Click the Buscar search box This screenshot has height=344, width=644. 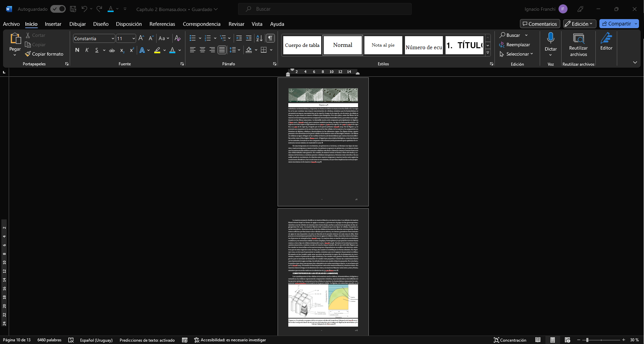coord(325,9)
